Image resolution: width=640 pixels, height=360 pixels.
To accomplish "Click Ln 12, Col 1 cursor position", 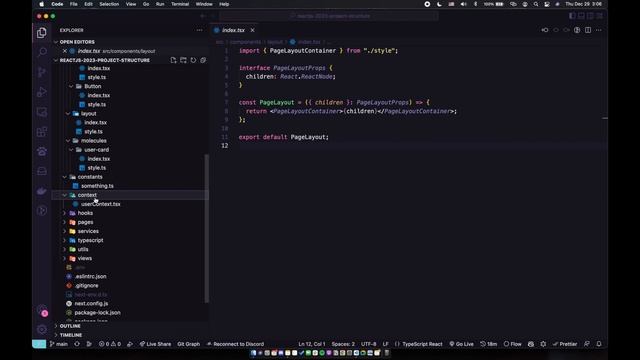I will [312, 344].
